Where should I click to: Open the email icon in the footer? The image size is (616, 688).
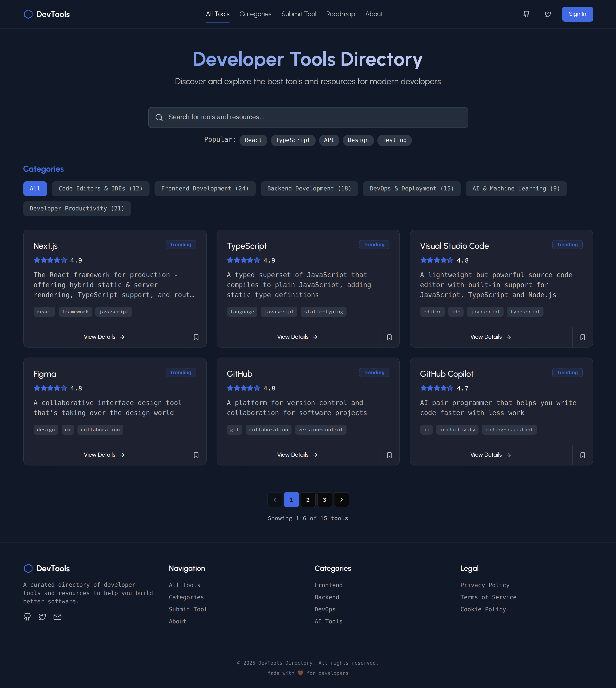57,617
